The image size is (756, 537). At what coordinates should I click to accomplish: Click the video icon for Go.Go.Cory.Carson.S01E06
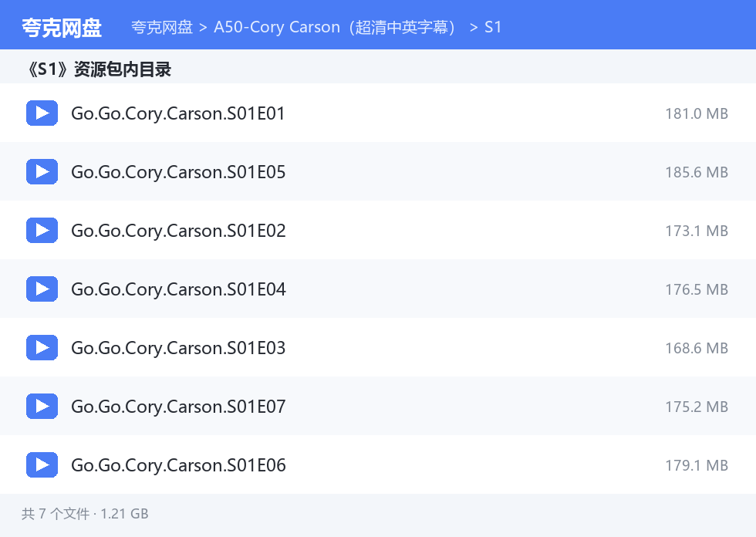(x=42, y=464)
